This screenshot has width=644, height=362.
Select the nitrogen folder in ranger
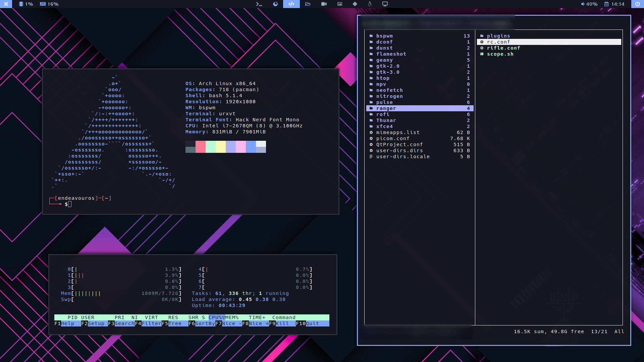click(420, 96)
